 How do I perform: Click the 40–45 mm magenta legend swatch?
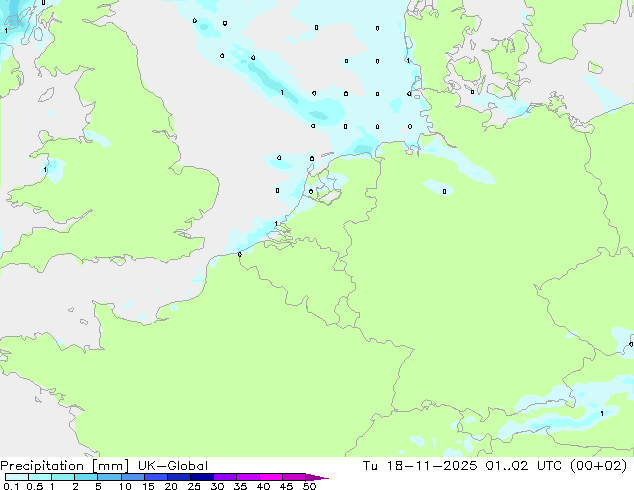click(271, 477)
